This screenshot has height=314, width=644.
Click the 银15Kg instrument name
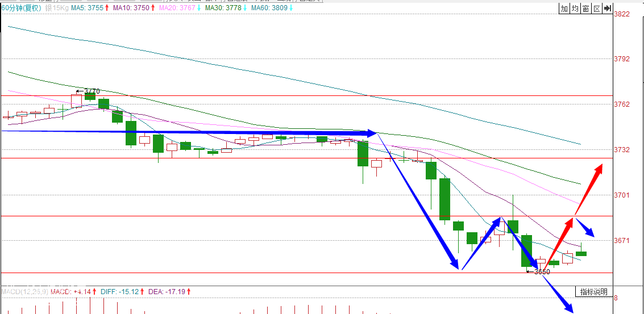[57, 8]
